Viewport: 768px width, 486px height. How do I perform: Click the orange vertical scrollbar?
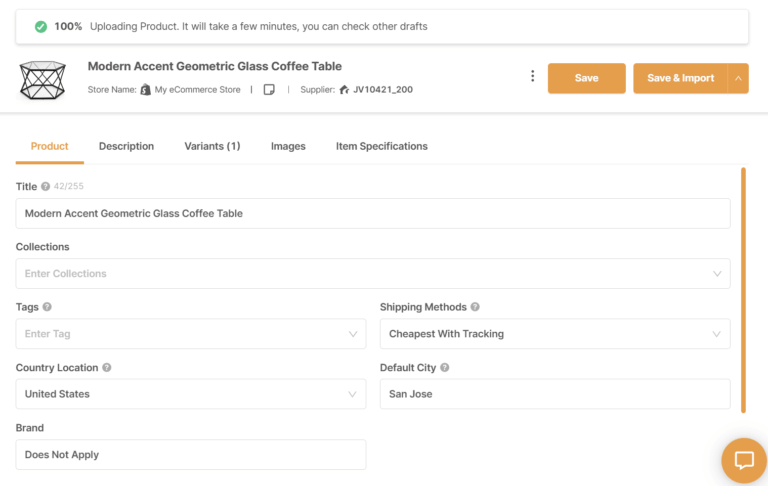click(x=743, y=290)
